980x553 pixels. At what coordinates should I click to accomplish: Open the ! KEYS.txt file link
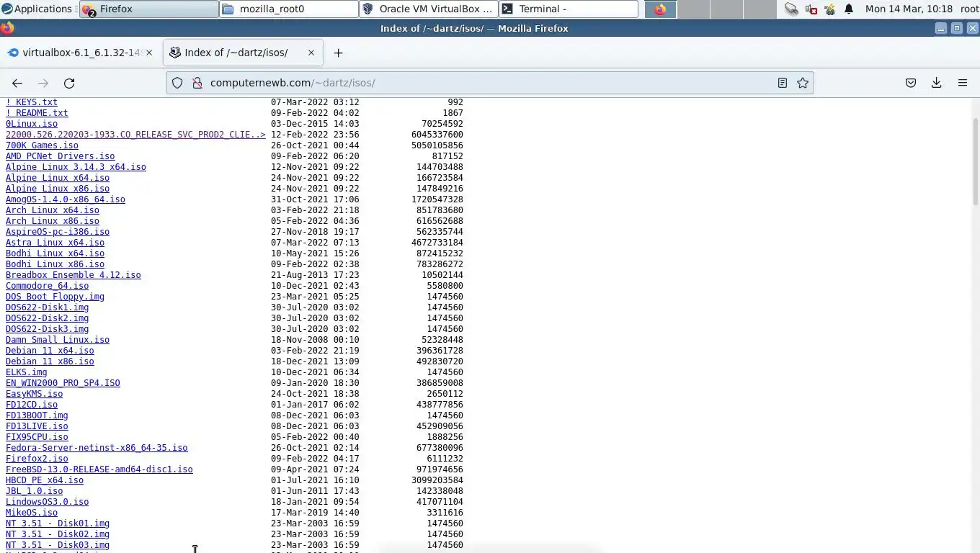(x=32, y=102)
